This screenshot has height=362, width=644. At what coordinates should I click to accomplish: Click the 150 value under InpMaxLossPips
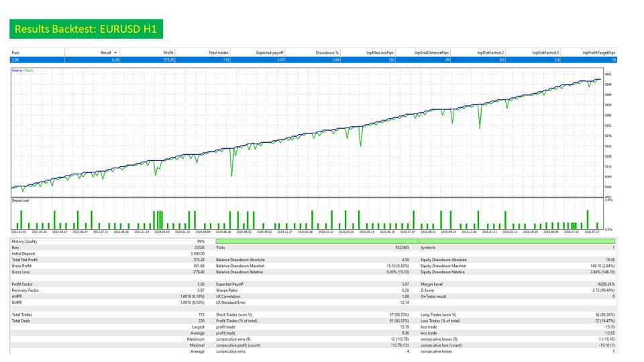tap(391, 60)
